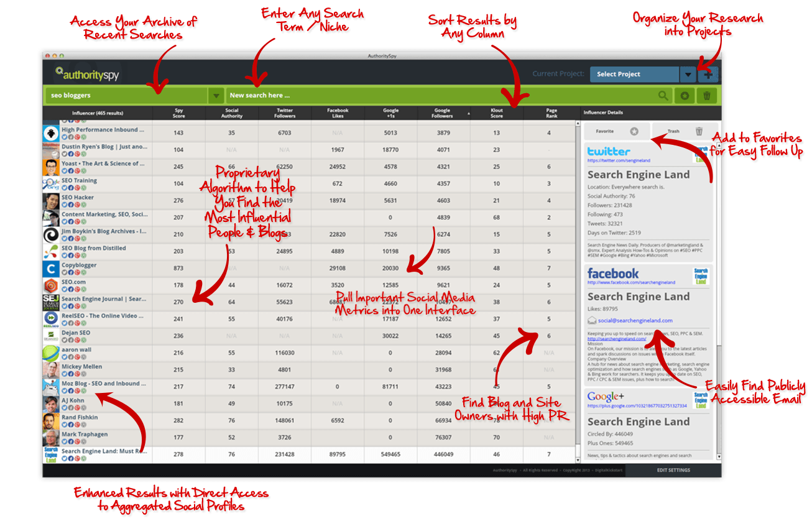812x521 pixels.
Task: Open favorites with green star button
Action: point(684,96)
